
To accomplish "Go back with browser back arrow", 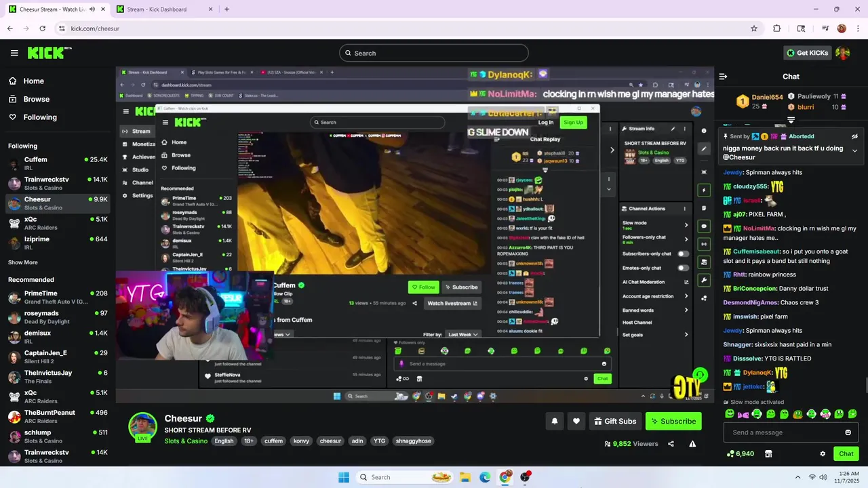I will (x=9, y=28).
